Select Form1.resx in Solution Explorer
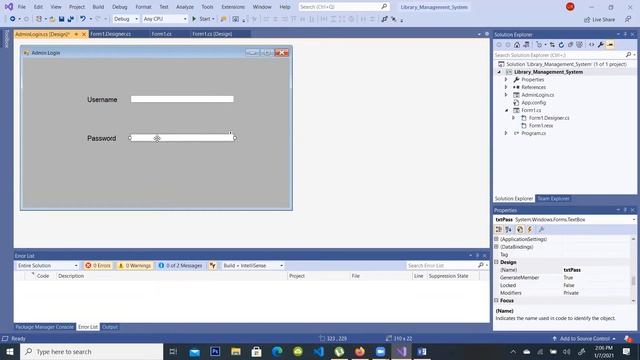Image resolution: width=640 pixels, height=360 pixels. tap(541, 126)
